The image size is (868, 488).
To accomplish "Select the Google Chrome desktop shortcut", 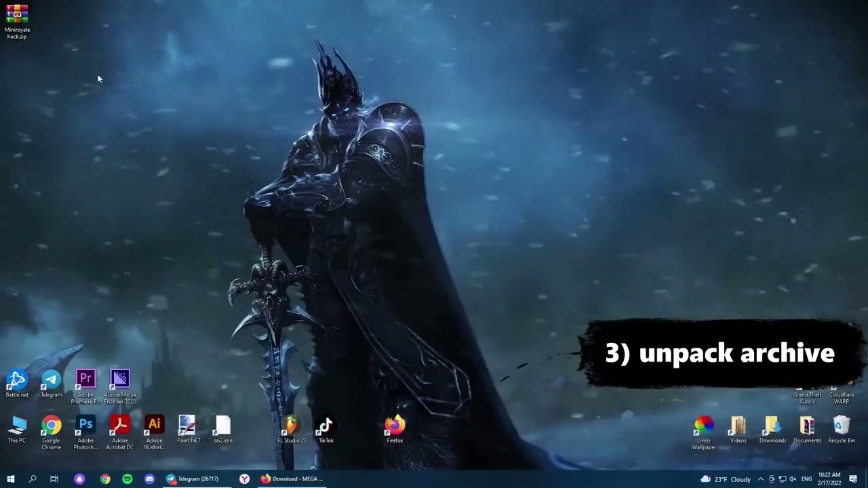I will click(x=52, y=433).
